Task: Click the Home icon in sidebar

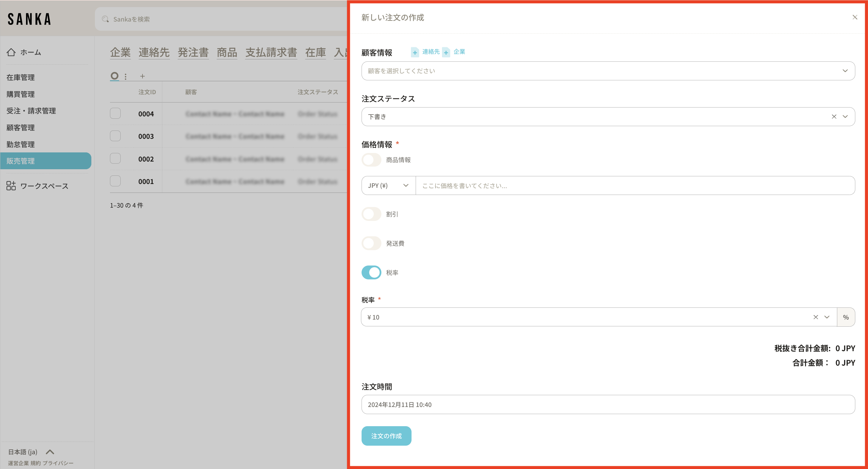Action: coord(11,52)
